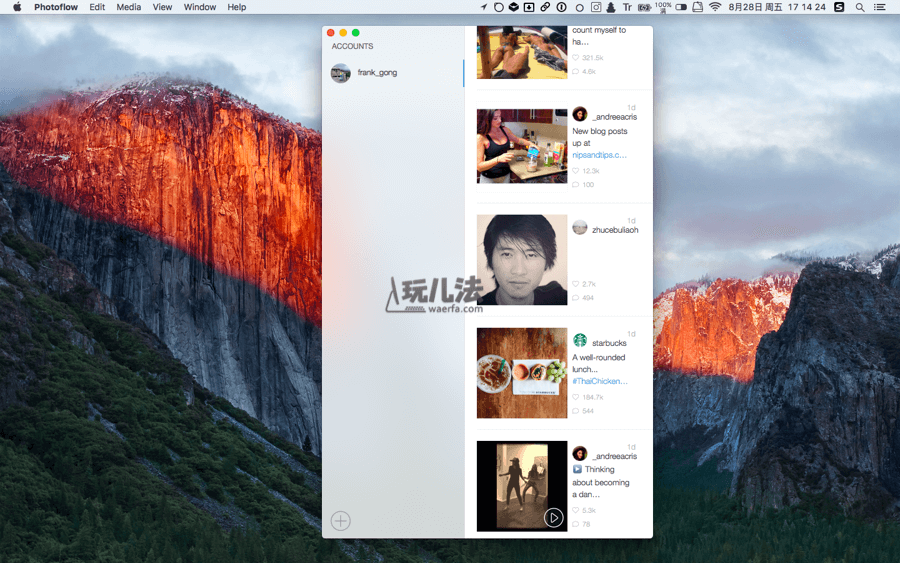The image size is (900, 563).
Task: Like the zhucebuliaoh post with 2.7k heart
Action: click(576, 284)
